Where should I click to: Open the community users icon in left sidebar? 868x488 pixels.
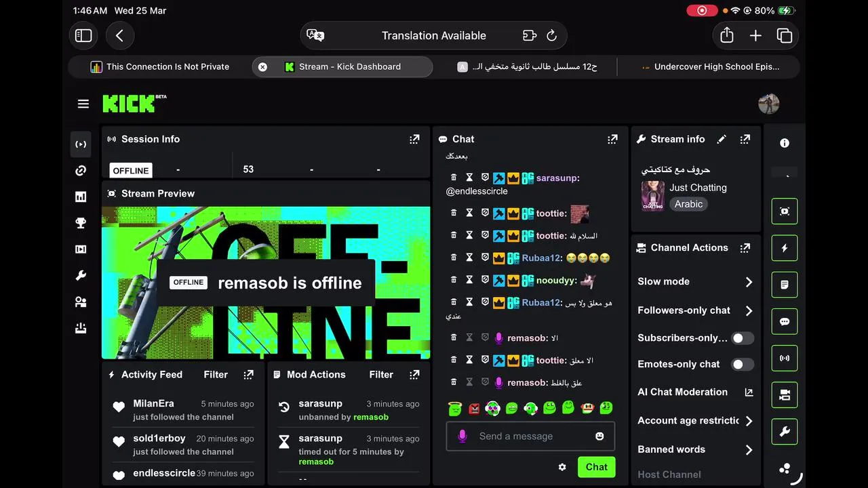pos(81,302)
